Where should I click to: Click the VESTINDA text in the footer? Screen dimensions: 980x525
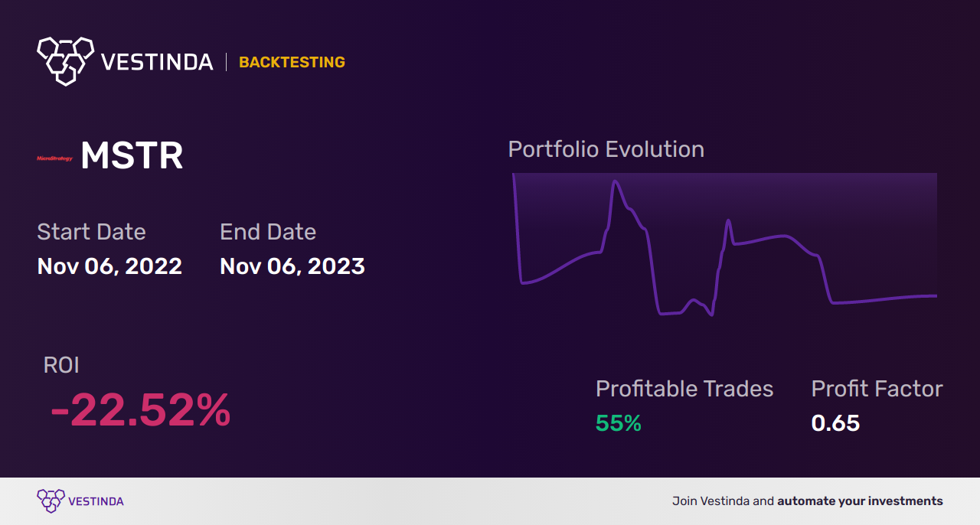96,501
